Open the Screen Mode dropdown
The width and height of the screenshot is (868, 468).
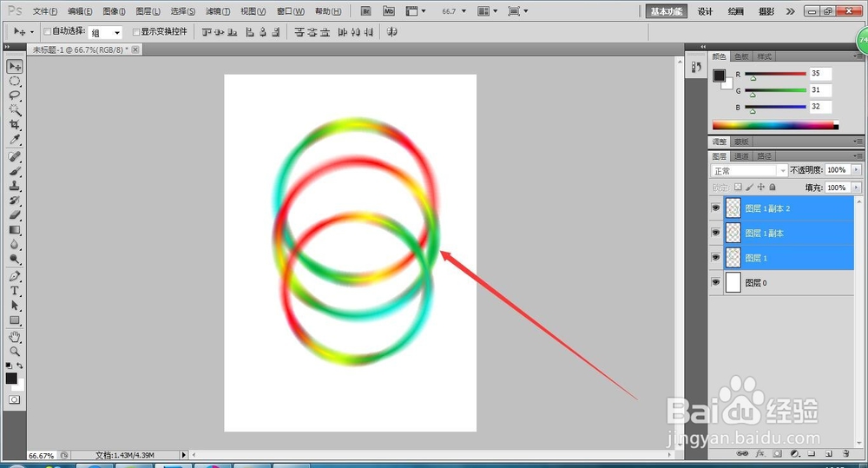(518, 11)
